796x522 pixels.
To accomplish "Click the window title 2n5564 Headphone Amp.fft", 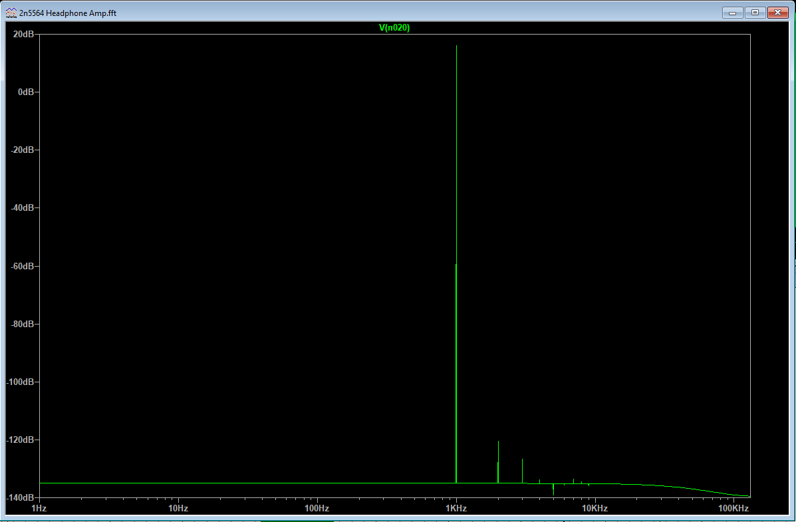I will 68,13.
